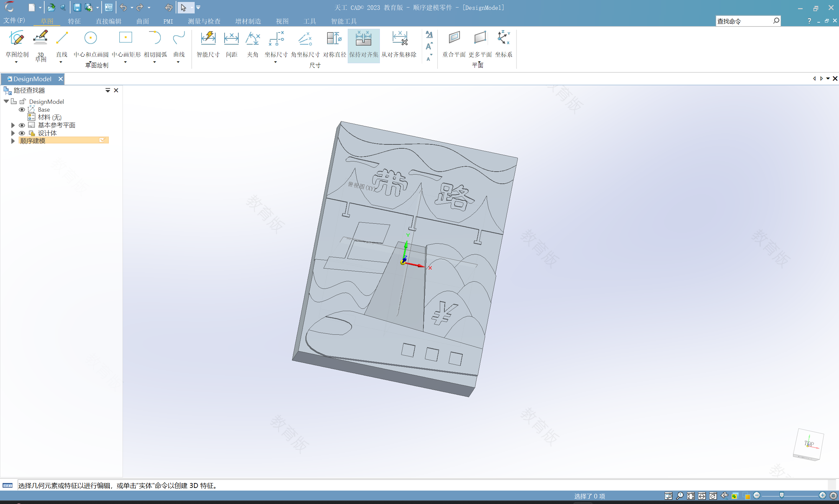This screenshot has height=504, width=839.
Task: Create a new document from quick toolbar
Action: coord(31,8)
